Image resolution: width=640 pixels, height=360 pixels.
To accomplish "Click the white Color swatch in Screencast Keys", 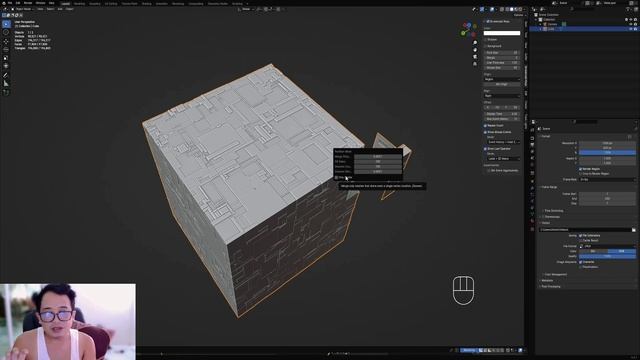I will (502, 33).
